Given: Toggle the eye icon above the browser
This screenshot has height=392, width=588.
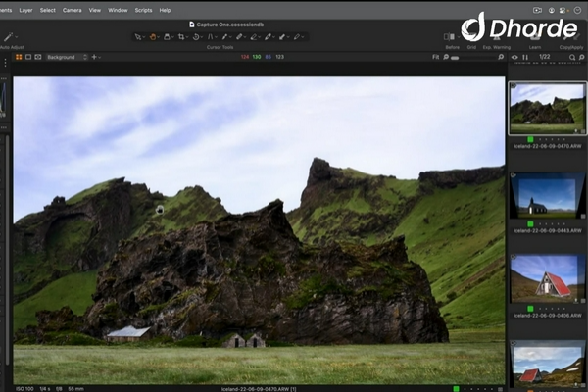Looking at the screenshot, I should (x=515, y=57).
